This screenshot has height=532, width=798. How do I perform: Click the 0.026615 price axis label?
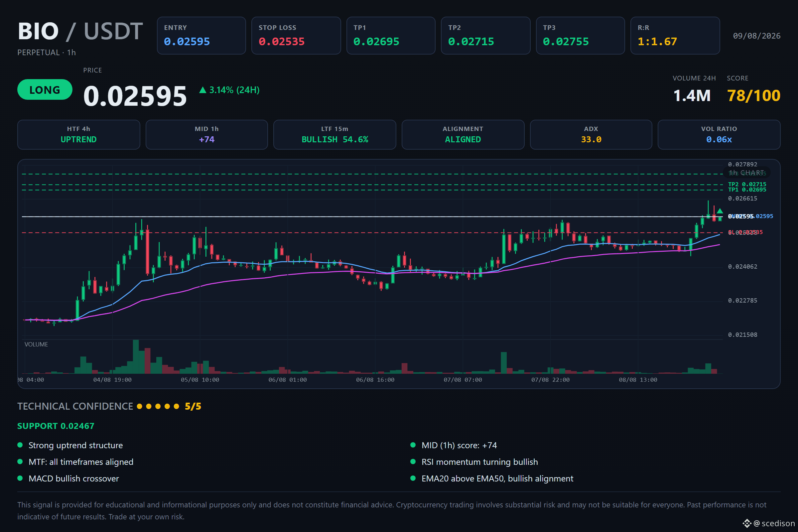click(x=742, y=199)
